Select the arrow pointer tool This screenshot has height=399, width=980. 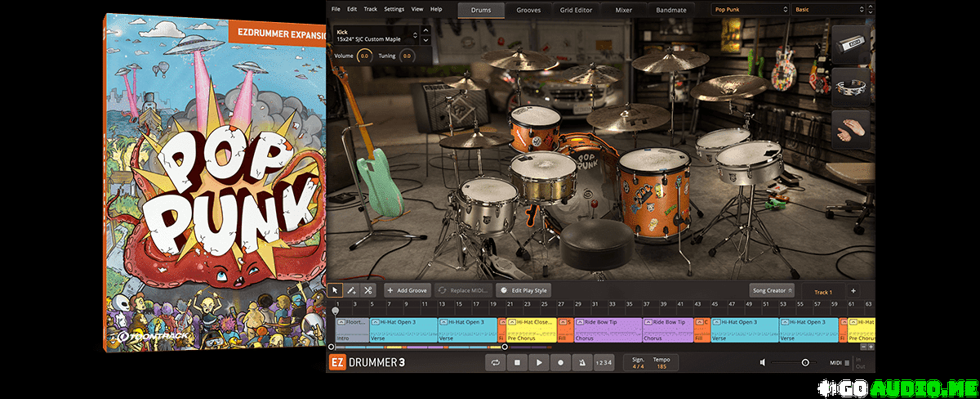[335, 290]
